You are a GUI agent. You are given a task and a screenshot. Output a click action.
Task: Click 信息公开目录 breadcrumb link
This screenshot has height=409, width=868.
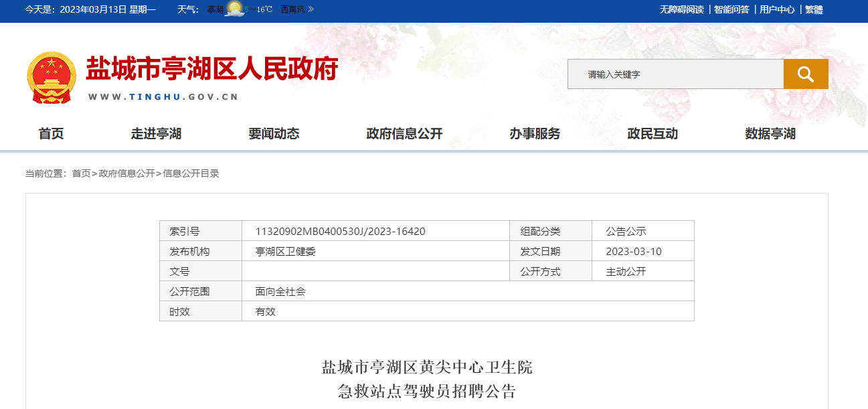[191, 174]
